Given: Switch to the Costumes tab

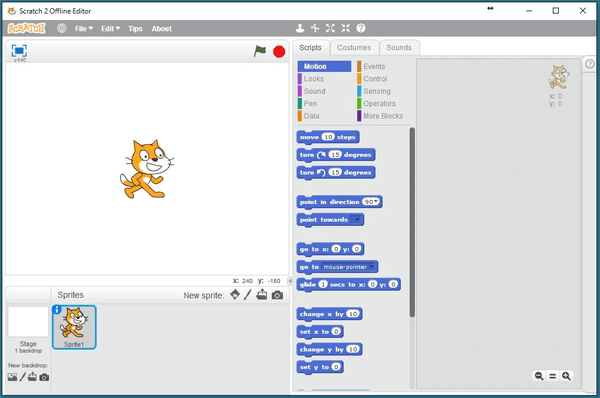Looking at the screenshot, I should [354, 48].
